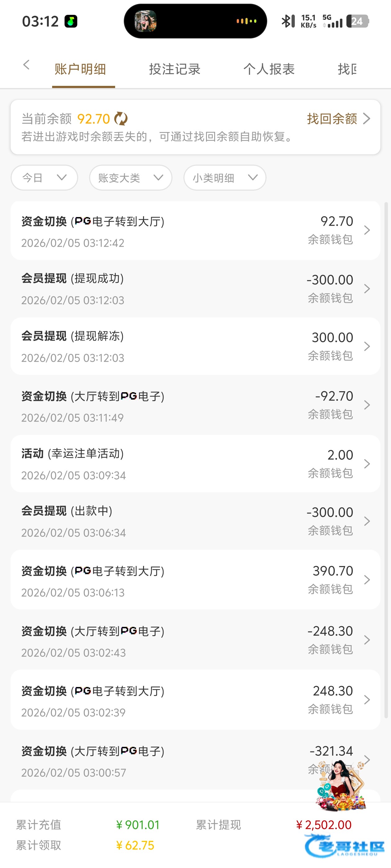Image resolution: width=391 pixels, height=868 pixels.
Task: Open the 幸运注单活动 2.00 record
Action: pyautogui.click(x=195, y=464)
